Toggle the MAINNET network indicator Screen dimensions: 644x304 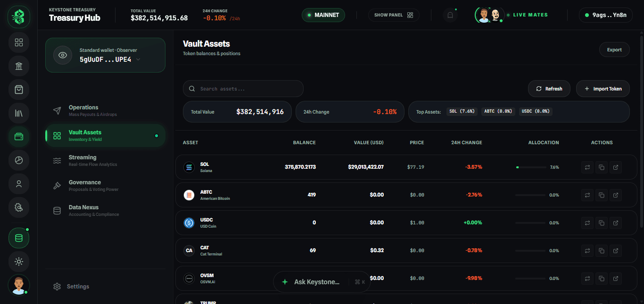pos(323,15)
